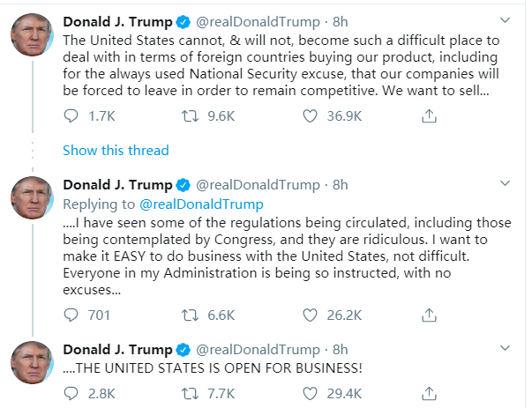Reply to the first tweet about foreign countries
The image size is (532, 408).
(x=73, y=115)
